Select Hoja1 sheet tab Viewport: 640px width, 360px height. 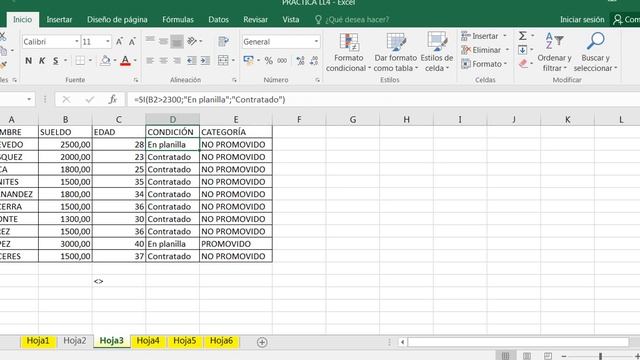point(38,341)
